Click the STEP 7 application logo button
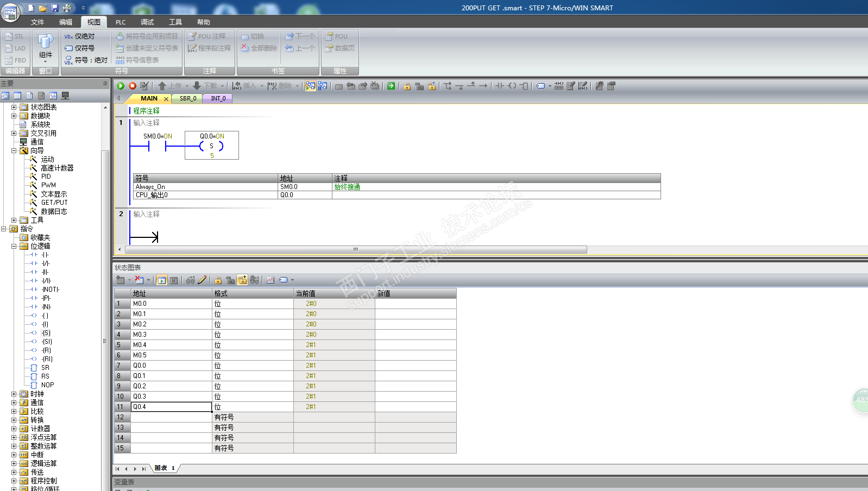Screen dimensions: 868x491 (x=10, y=12)
